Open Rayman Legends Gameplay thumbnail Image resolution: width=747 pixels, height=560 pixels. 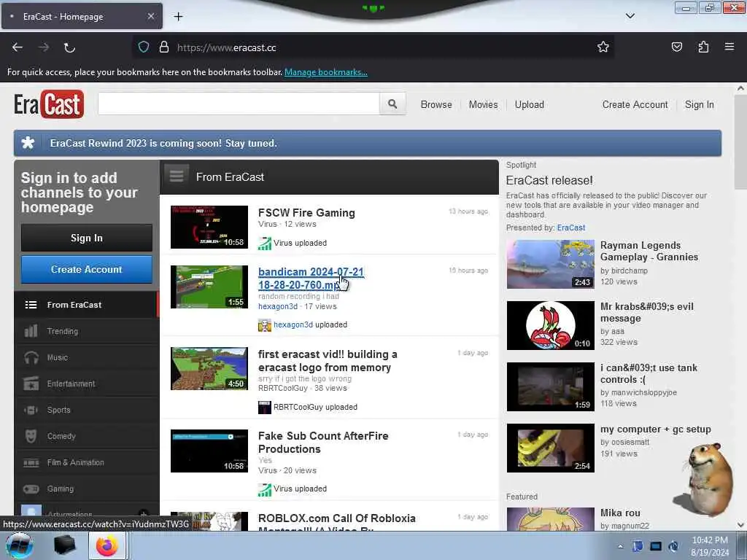coord(550,264)
